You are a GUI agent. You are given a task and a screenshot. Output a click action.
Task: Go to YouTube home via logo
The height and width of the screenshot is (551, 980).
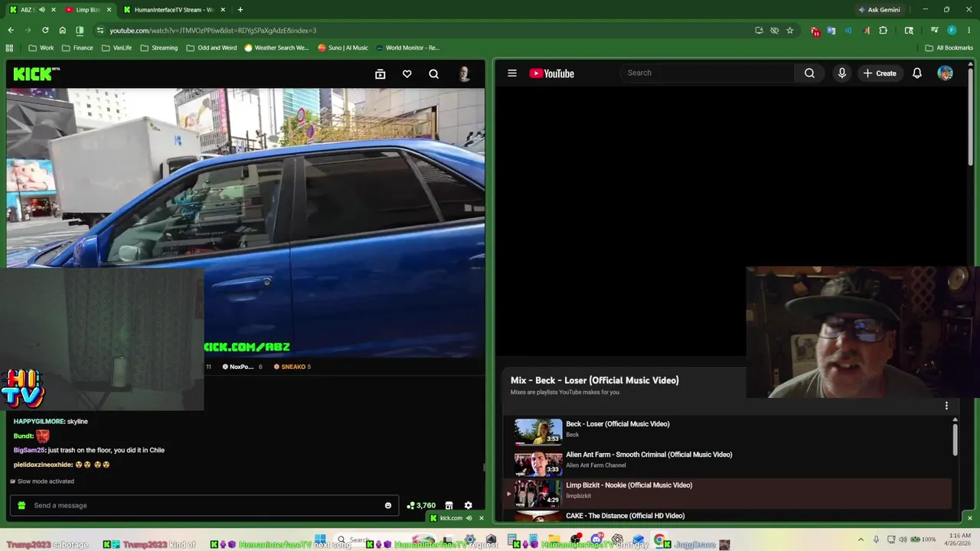[x=551, y=73]
